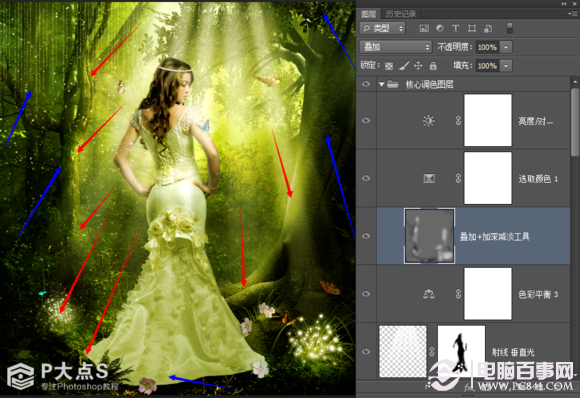Switch to the 图层 tab
The width and height of the screenshot is (580, 398).
click(368, 14)
